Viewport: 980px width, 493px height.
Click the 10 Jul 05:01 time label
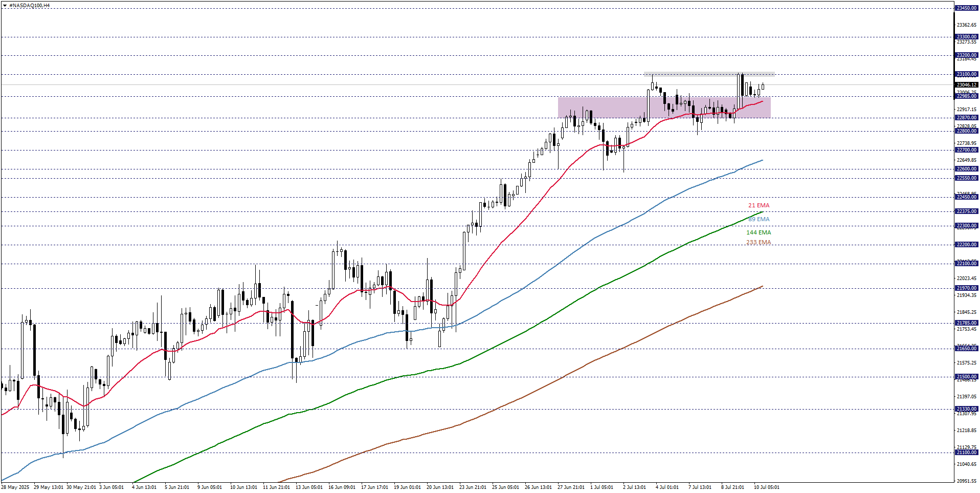(x=766, y=487)
